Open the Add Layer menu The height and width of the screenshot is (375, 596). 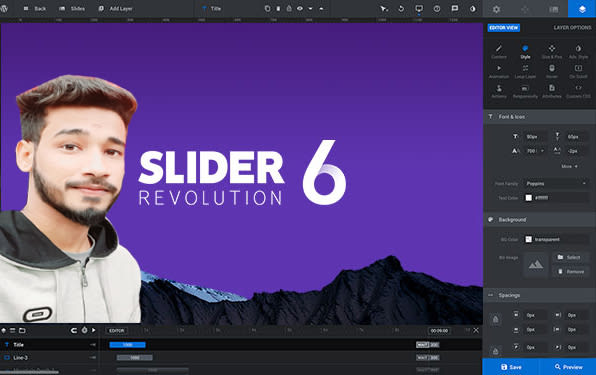(x=115, y=8)
